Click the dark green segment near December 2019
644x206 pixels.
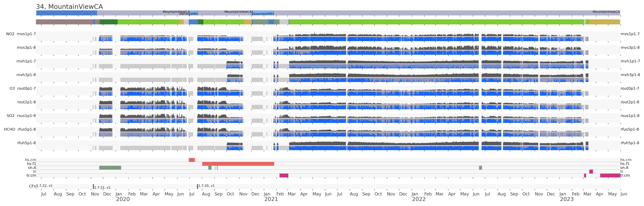point(109,22)
